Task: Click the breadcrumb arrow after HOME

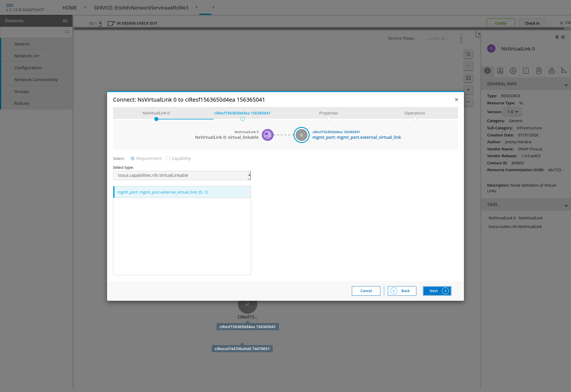Action: (x=85, y=7)
